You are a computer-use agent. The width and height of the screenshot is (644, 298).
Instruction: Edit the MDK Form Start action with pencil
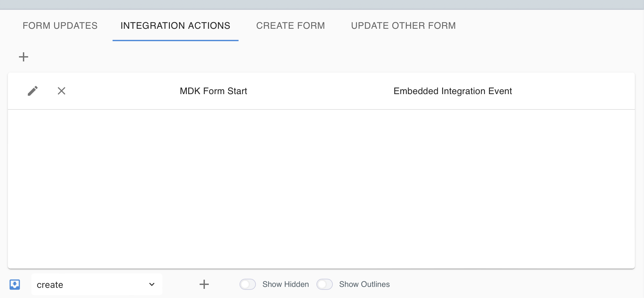click(x=33, y=91)
